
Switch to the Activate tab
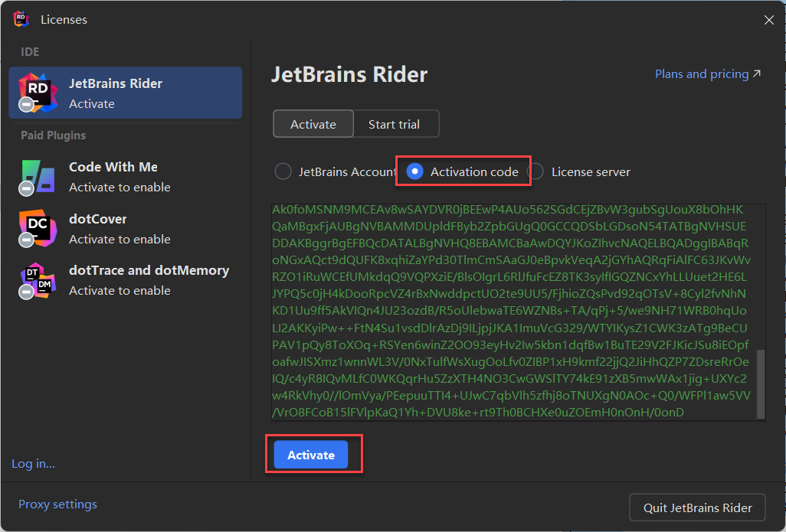pyautogui.click(x=313, y=124)
